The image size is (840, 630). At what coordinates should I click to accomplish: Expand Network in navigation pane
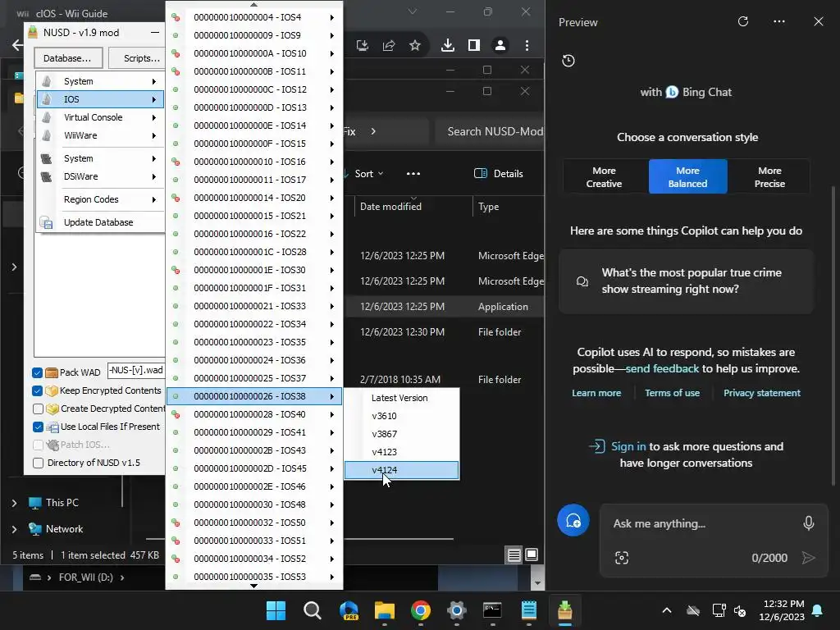click(x=14, y=529)
